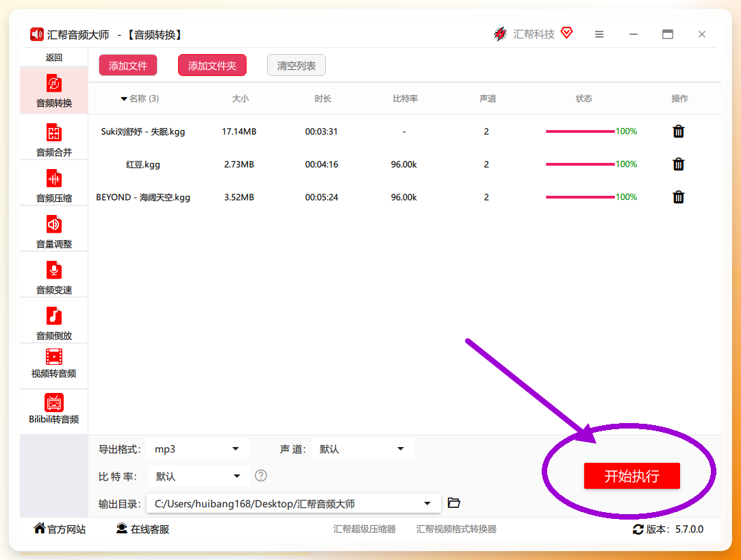741x560 pixels.
Task: Open the hamburger menu in title bar
Action: tap(599, 34)
